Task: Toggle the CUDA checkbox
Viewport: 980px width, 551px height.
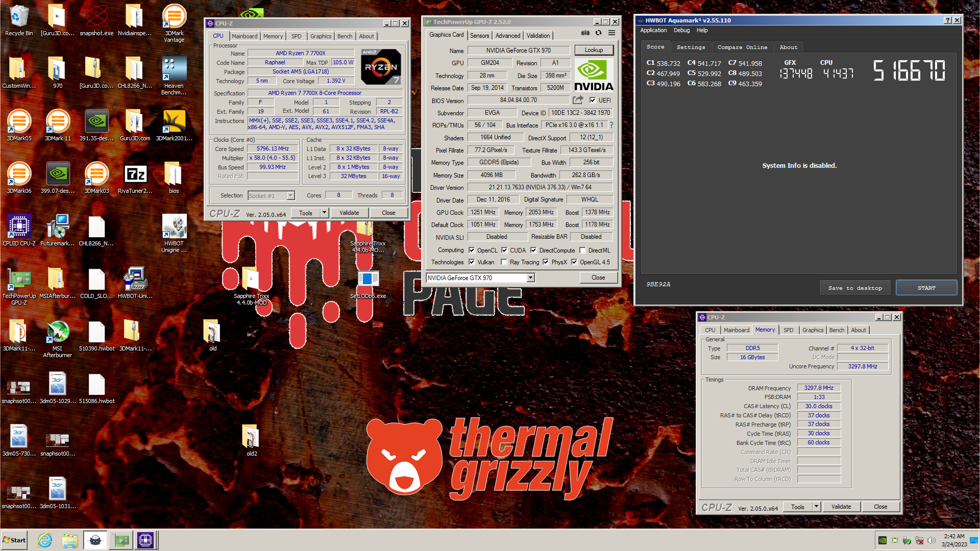Action: 504,250
